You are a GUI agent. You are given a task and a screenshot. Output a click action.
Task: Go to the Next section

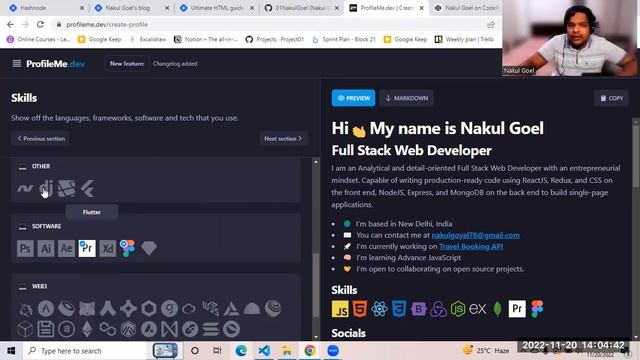[x=283, y=138]
